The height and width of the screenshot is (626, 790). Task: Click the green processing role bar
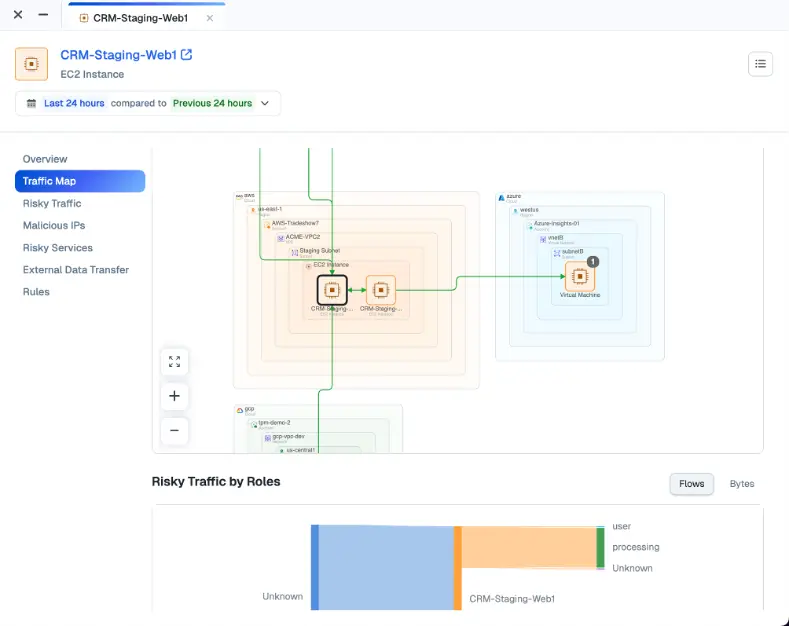point(601,548)
